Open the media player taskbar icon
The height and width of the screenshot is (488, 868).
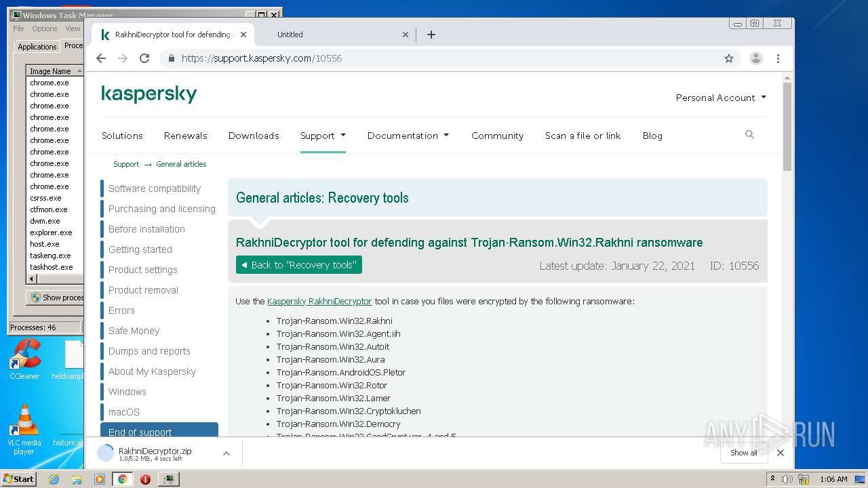[100, 479]
